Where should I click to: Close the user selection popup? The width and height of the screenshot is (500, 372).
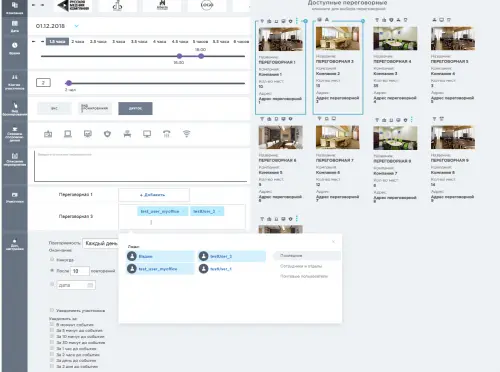tap(333, 241)
